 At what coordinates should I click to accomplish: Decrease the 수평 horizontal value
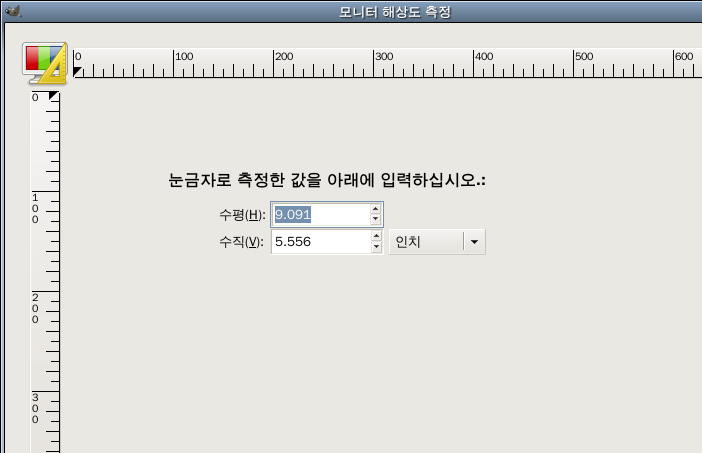[376, 221]
